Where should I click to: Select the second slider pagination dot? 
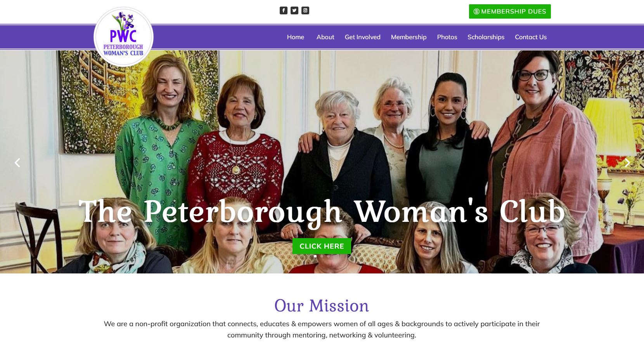(322, 256)
